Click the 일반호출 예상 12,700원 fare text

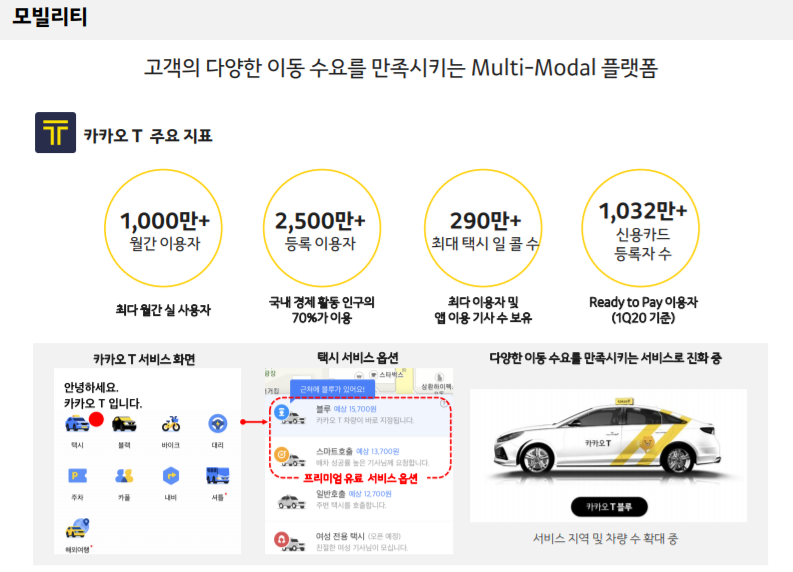[x=354, y=494]
